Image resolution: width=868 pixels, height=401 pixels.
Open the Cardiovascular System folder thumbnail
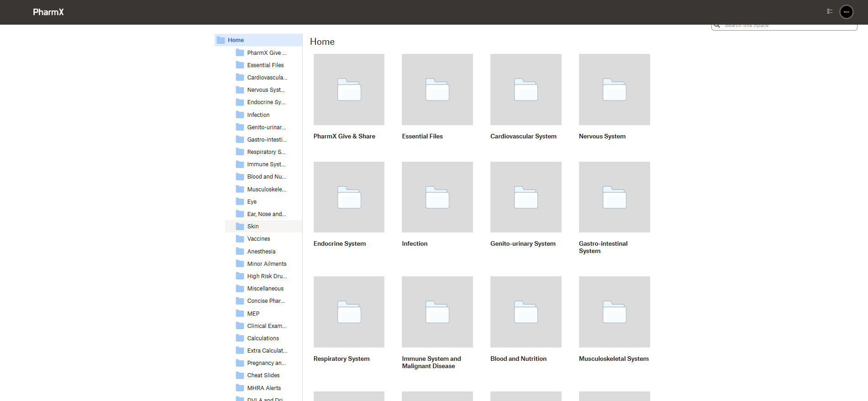coord(526,90)
